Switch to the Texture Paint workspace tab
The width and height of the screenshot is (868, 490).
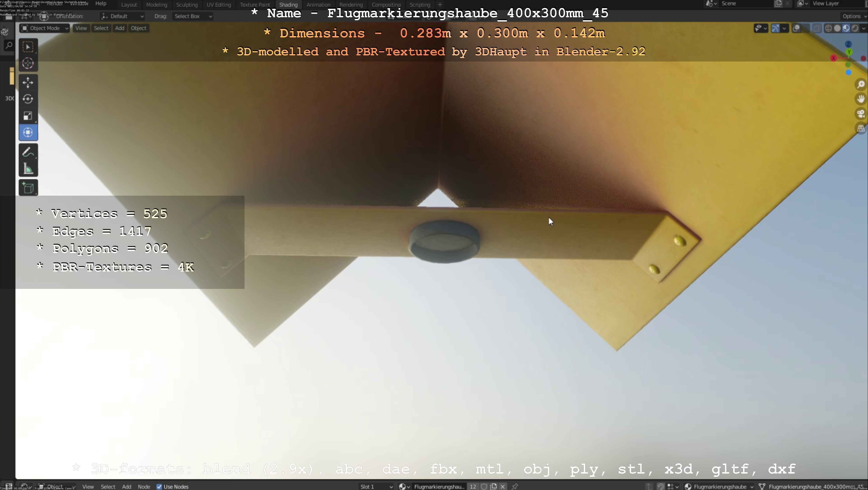tap(255, 5)
